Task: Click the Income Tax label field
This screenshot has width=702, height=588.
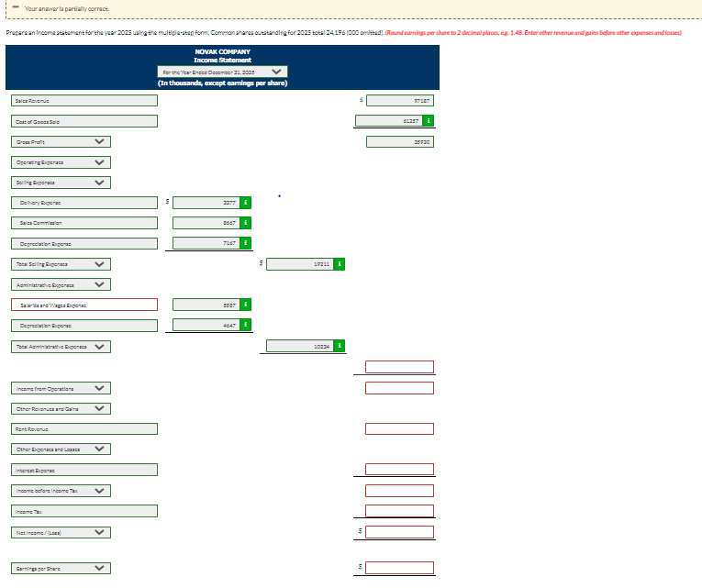Action: point(84,511)
